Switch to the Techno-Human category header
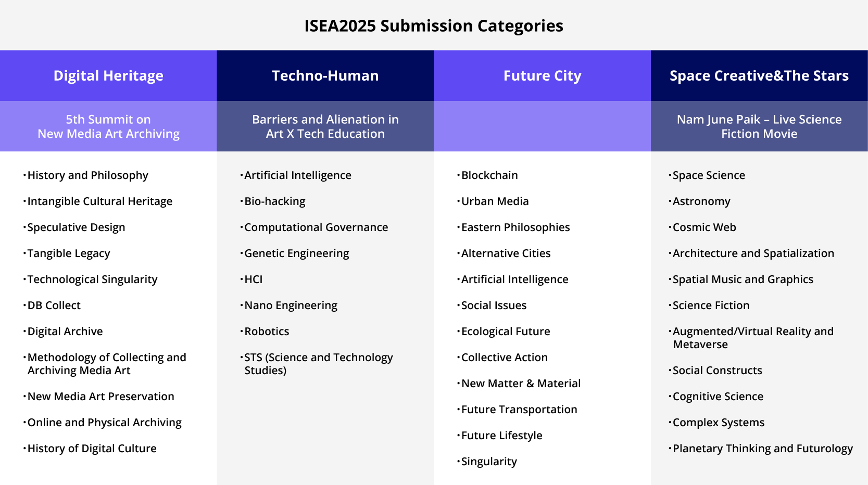 [325, 76]
